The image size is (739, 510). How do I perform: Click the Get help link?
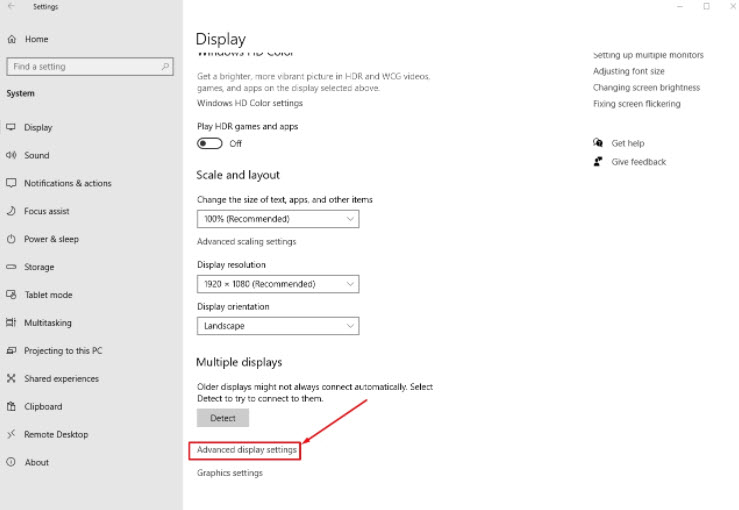click(x=628, y=143)
